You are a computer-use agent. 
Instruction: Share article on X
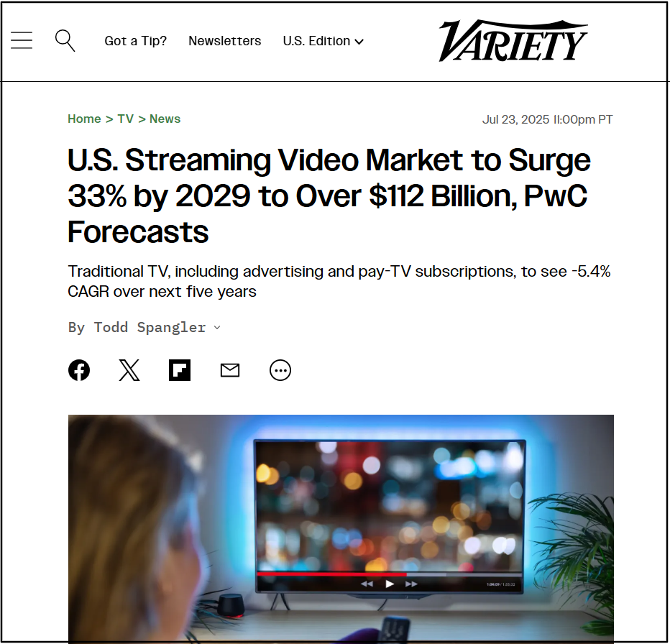click(x=129, y=370)
